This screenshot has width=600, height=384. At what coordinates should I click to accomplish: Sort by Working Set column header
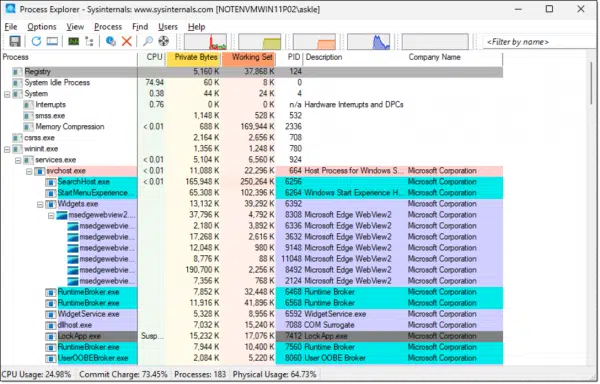coord(248,57)
